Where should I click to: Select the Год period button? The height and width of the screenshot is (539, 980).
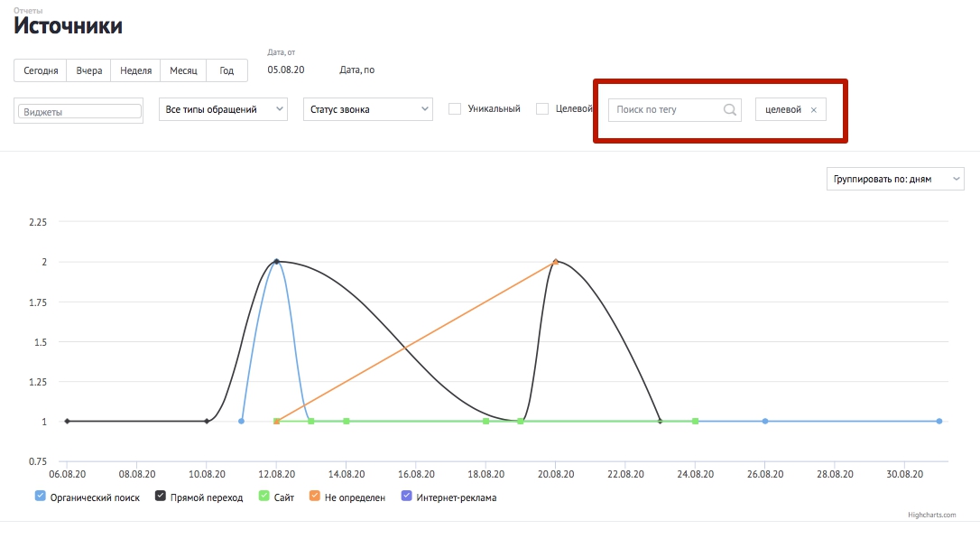[227, 70]
